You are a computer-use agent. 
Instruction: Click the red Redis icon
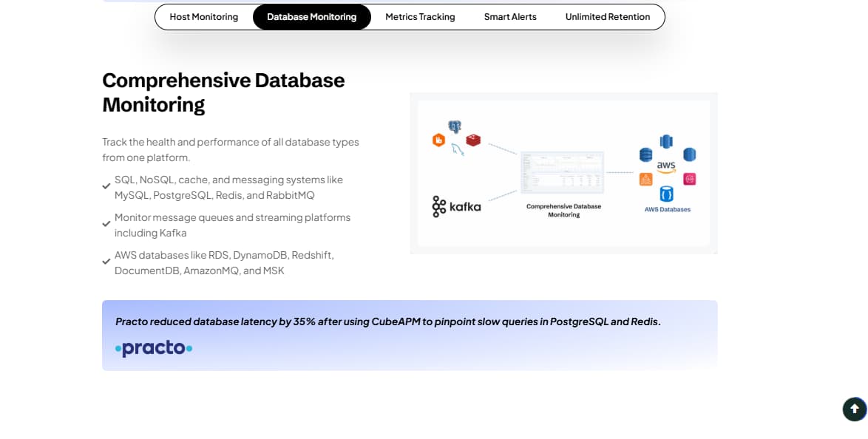click(x=473, y=140)
